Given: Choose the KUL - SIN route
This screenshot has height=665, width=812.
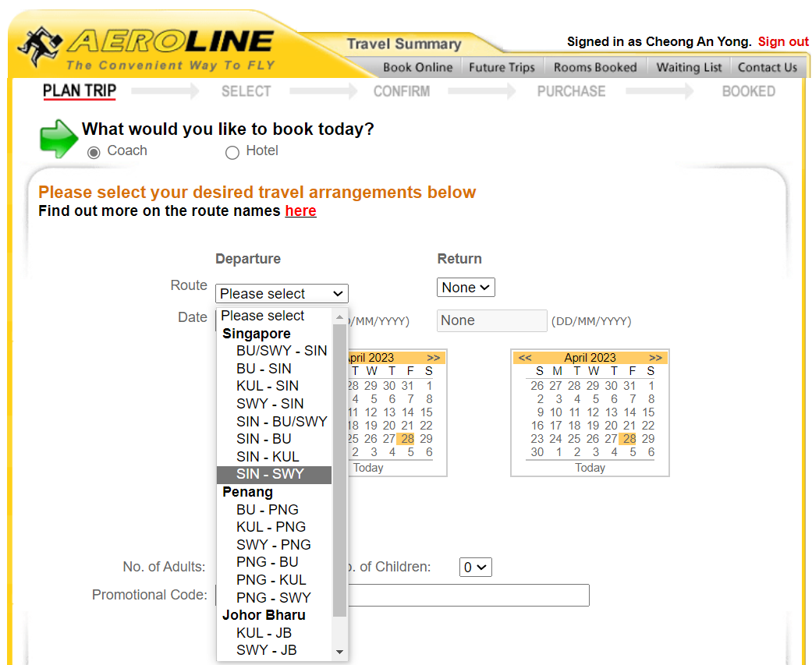Looking at the screenshot, I should click(x=274, y=386).
